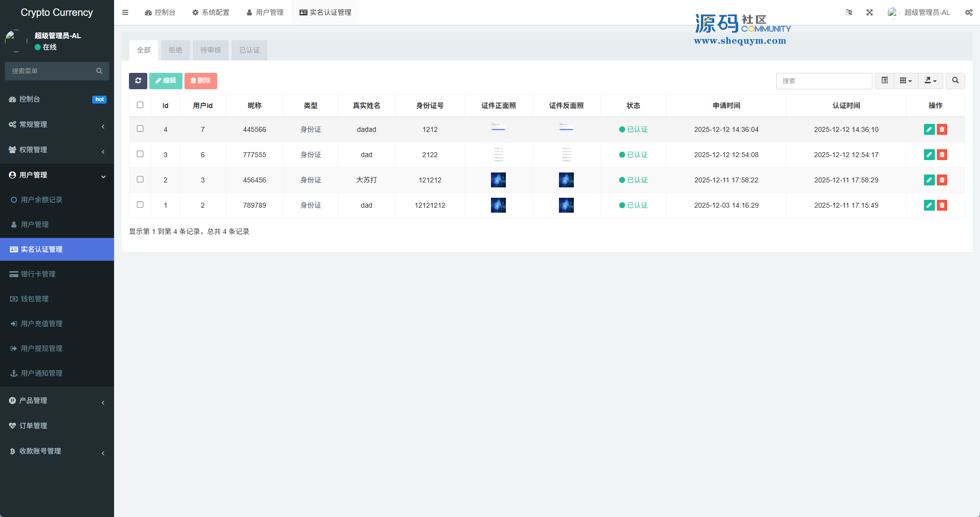The height and width of the screenshot is (517, 980).
Task: Tick the checkbox for nickname 789789 row
Action: coord(140,205)
